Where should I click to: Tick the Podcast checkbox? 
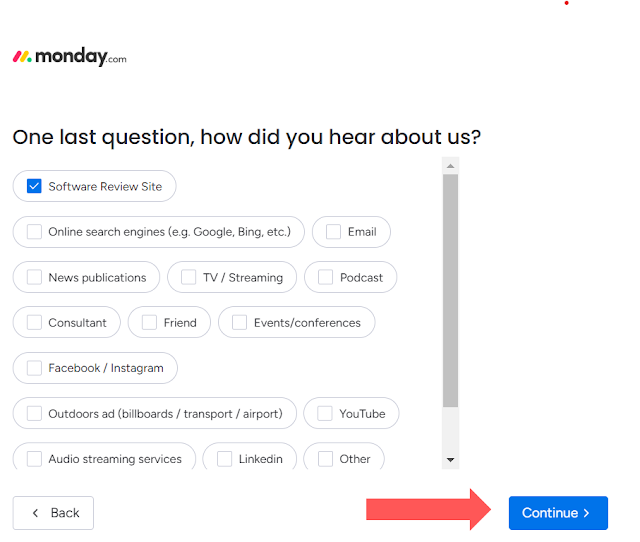[x=325, y=277]
